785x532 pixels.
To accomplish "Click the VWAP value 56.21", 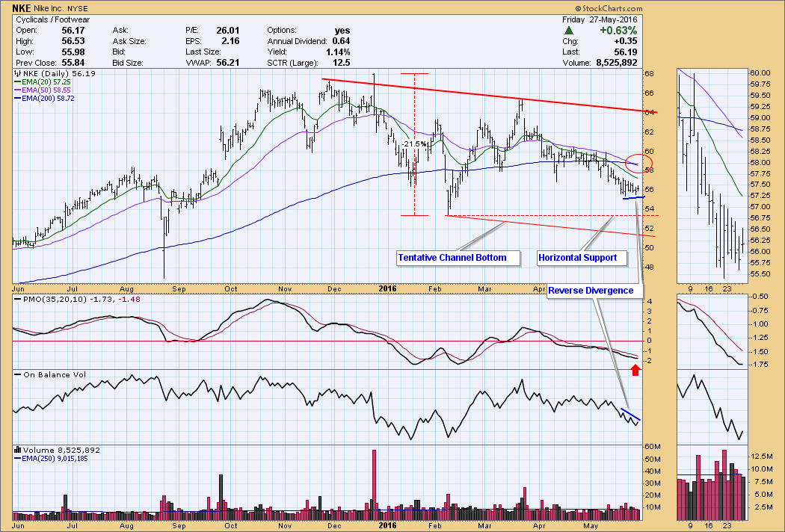I will pyautogui.click(x=228, y=63).
